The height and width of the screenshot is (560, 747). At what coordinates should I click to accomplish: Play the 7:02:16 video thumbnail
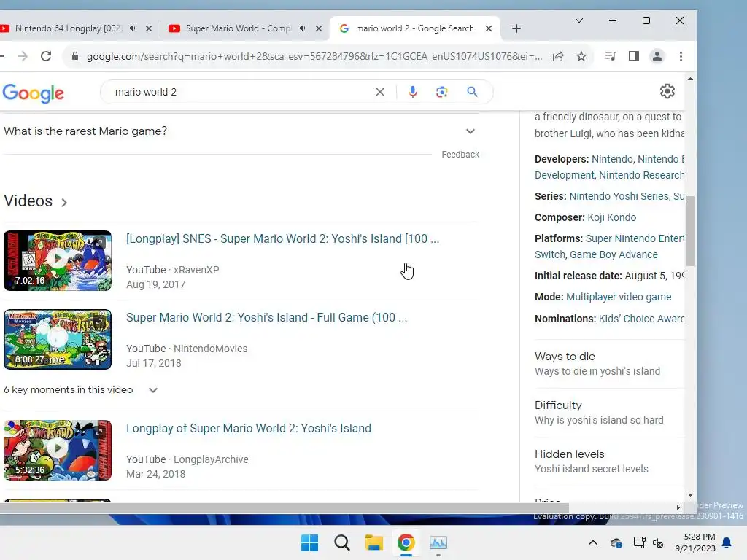click(58, 260)
